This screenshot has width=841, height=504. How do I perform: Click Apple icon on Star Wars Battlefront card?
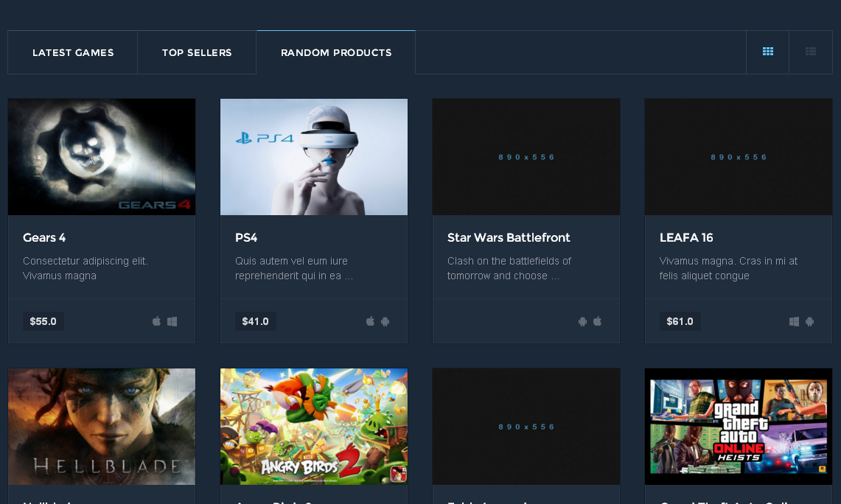(x=598, y=321)
